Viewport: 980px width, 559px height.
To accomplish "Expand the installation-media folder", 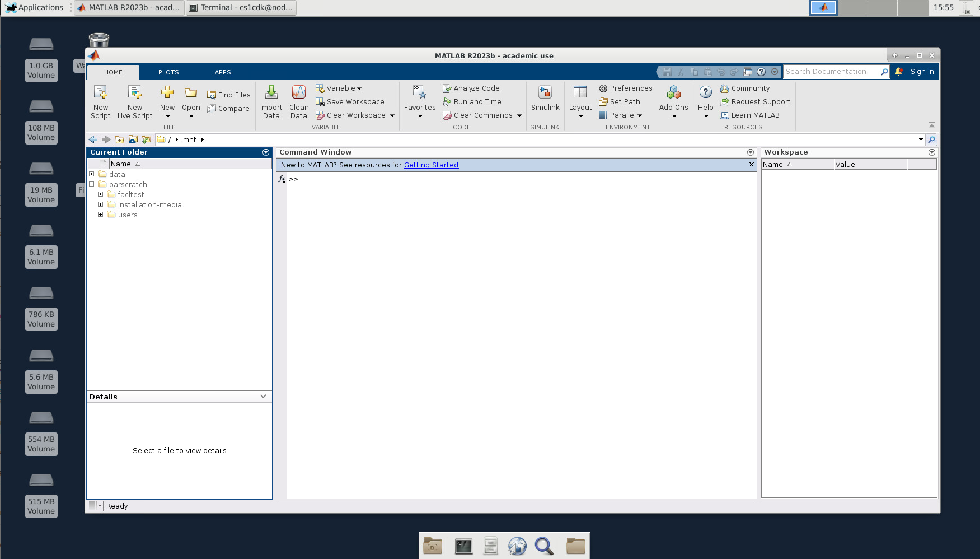I will (x=101, y=204).
